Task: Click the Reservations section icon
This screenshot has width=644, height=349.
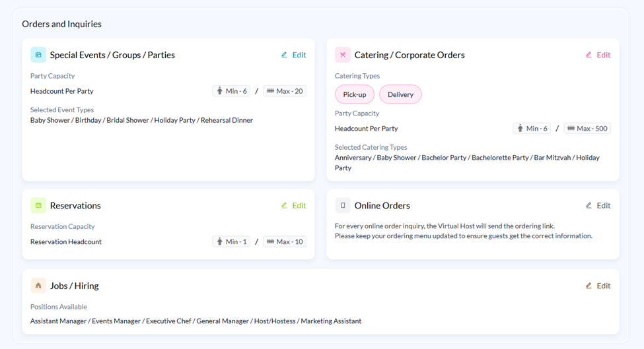Action: [38, 205]
